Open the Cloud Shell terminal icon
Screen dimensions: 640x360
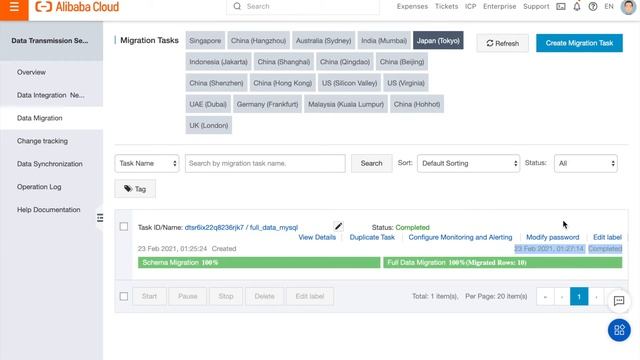pyautogui.click(x=561, y=7)
